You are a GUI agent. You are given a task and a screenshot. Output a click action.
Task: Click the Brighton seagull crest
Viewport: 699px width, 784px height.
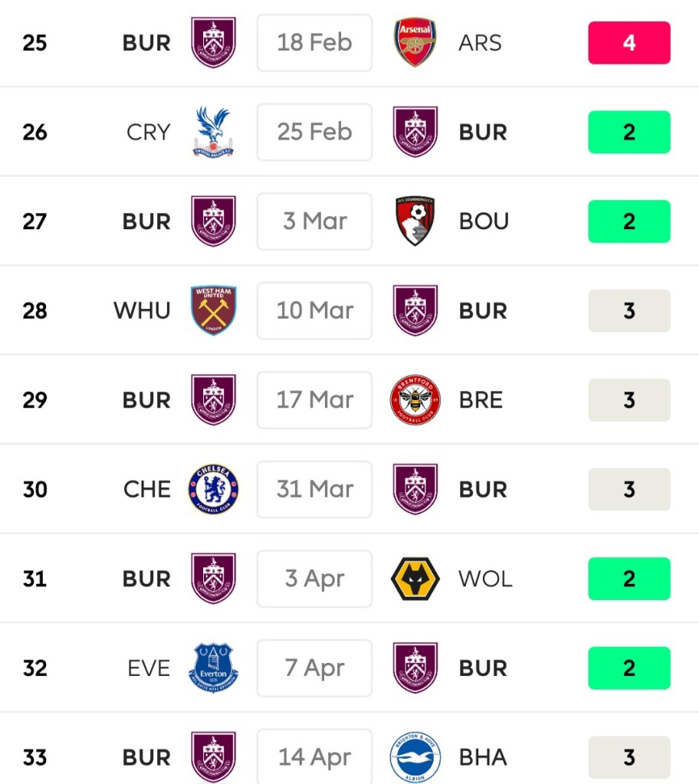pos(415,757)
